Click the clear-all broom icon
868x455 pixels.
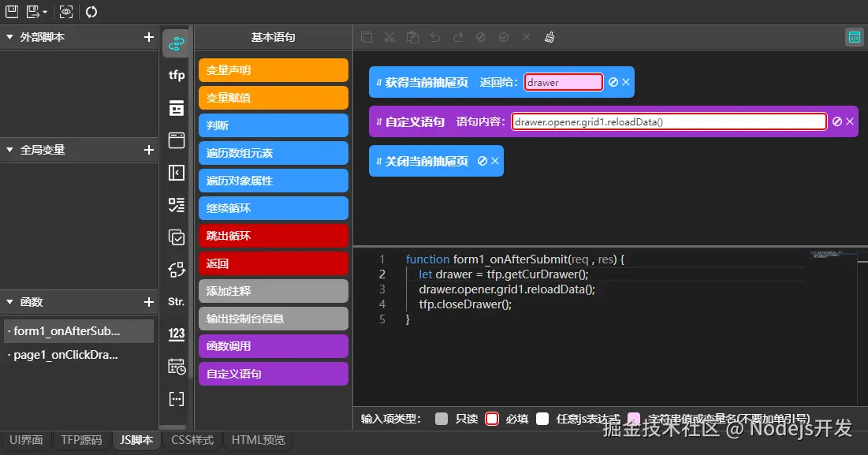pyautogui.click(x=549, y=37)
